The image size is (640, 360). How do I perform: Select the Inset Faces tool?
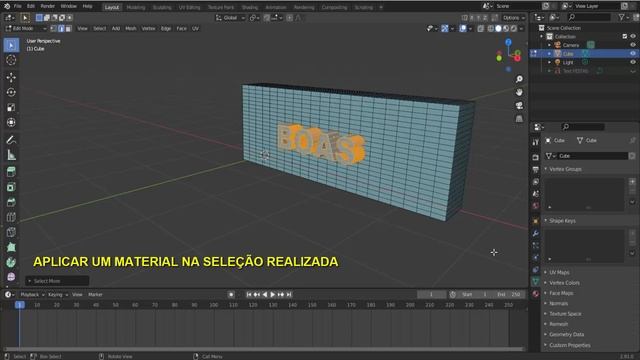[11, 187]
